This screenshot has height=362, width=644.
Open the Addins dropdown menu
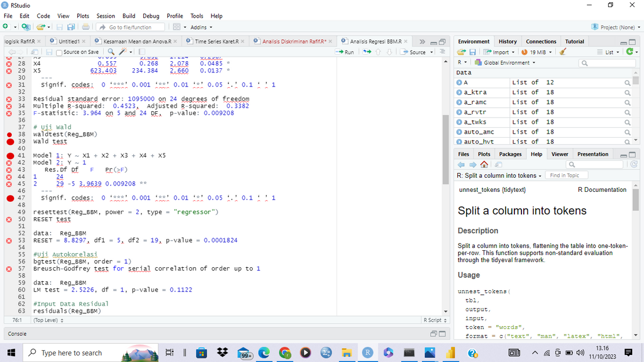[x=201, y=27]
